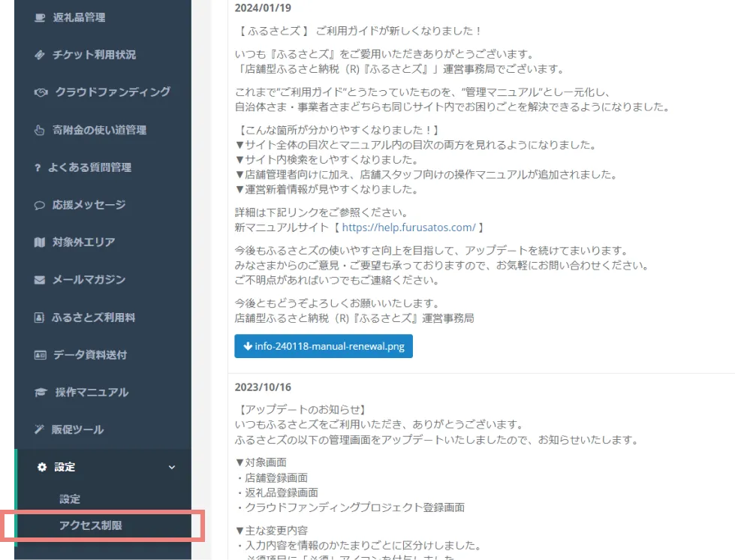Click the magic wand icon beside 販促ツール
Screen dimensions: 735x560
pos(40,430)
